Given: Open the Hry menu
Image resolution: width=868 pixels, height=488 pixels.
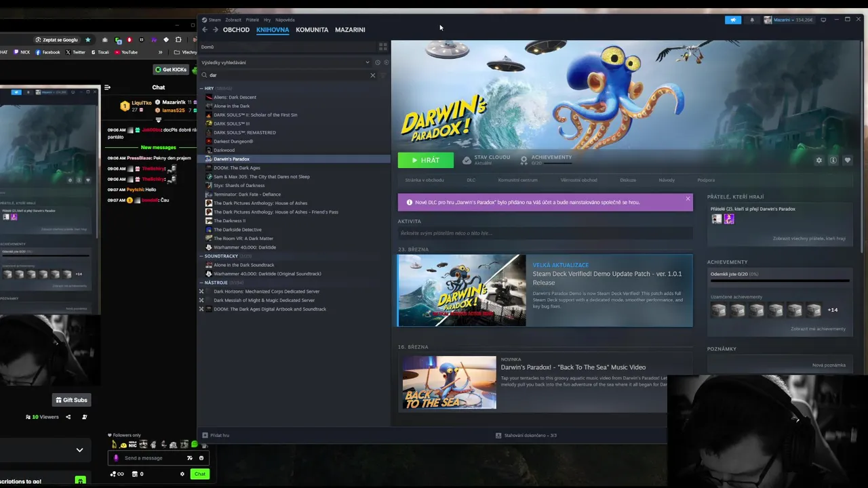Looking at the screenshot, I should click(x=267, y=20).
